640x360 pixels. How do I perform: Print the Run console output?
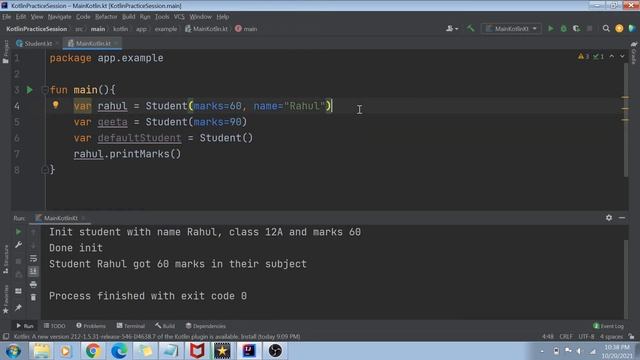(x=33, y=284)
